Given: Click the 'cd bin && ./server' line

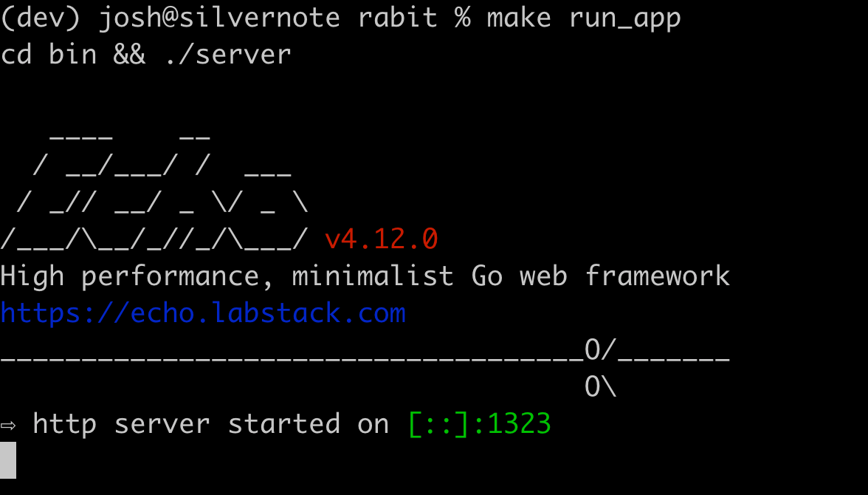Looking at the screenshot, I should point(145,55).
